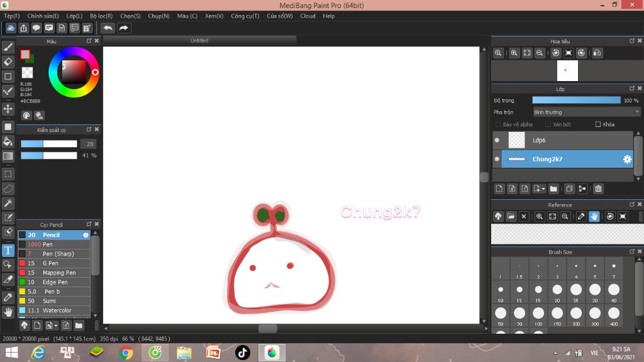Select the Move tool
Viewport: 644px width, 362px height.
(8, 109)
